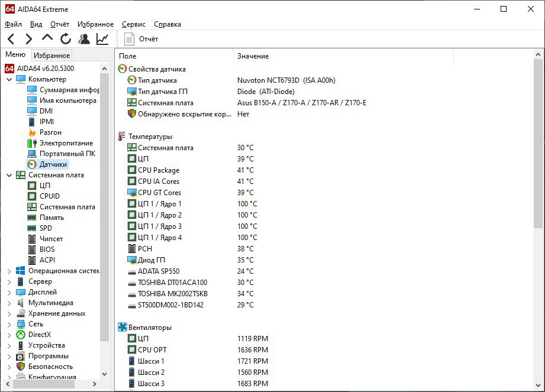Click the PCH chip icon in temperatures
The image size is (545, 392).
[132, 248]
